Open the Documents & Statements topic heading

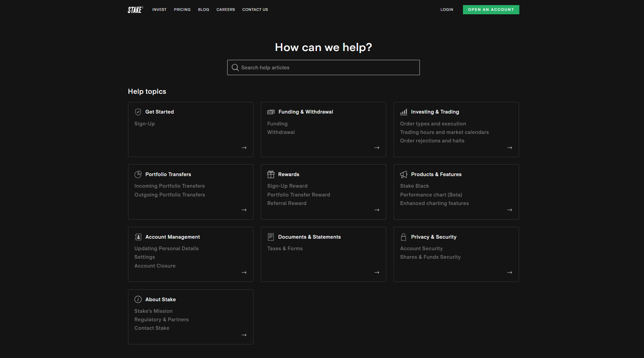309,237
